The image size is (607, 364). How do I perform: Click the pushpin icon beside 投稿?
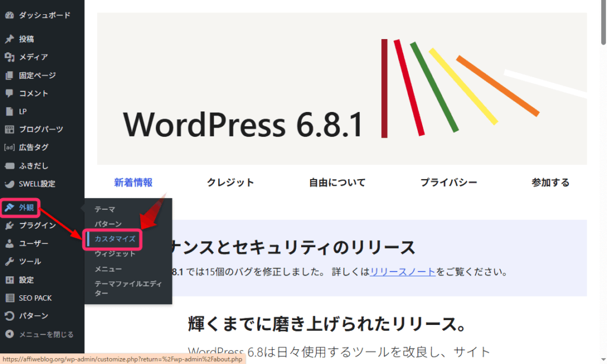(9, 39)
